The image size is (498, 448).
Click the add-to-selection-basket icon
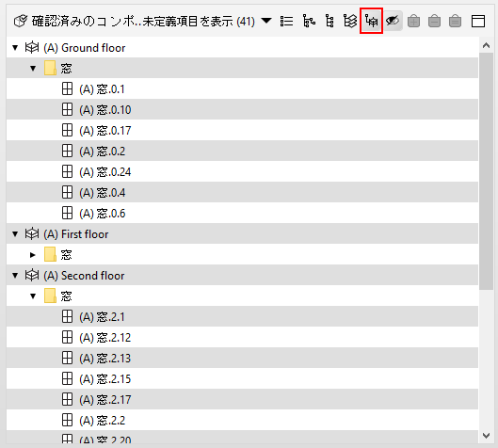click(x=413, y=22)
